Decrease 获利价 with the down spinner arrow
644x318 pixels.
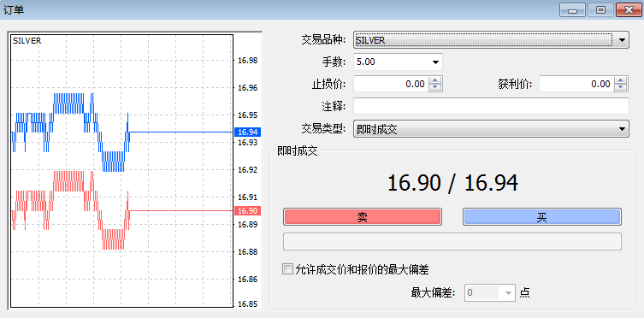click(621, 88)
